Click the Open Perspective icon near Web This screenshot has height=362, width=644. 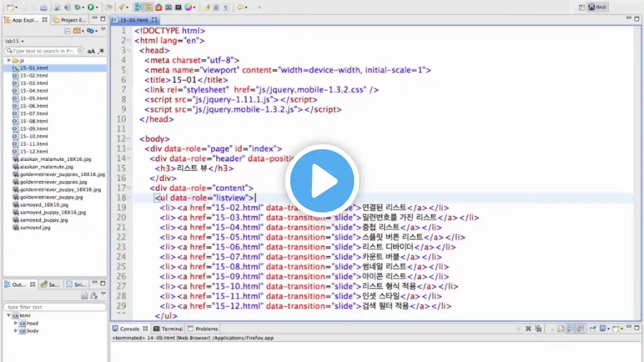pyautogui.click(x=582, y=7)
